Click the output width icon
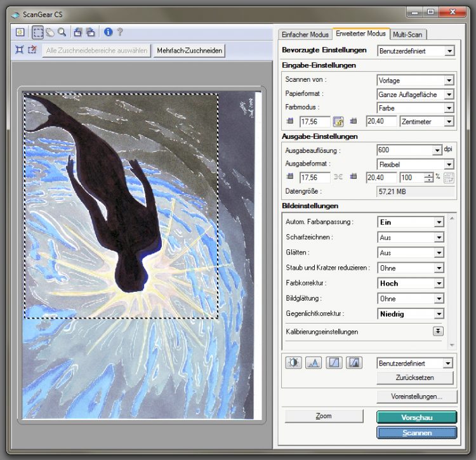 290,176
